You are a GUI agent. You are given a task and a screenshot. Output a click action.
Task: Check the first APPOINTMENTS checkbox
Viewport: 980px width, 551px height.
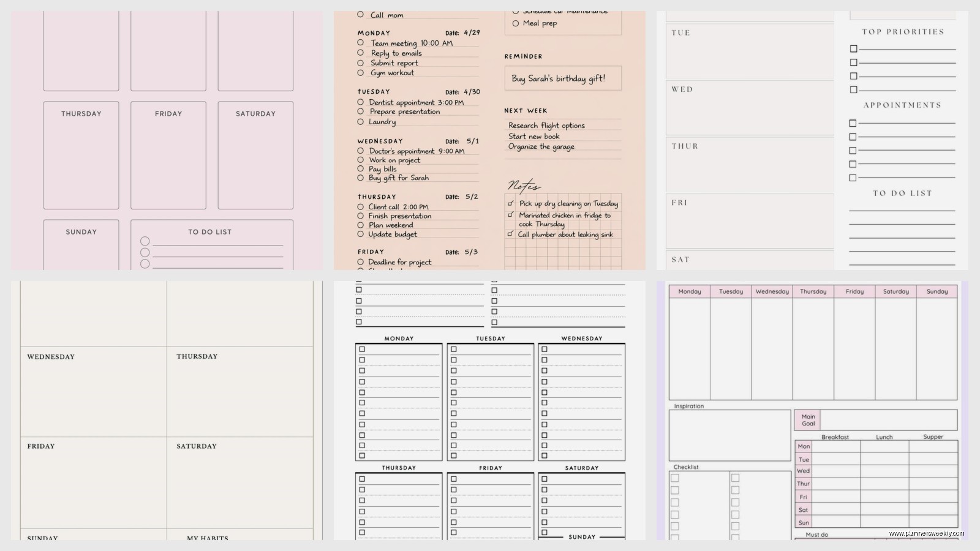(x=853, y=123)
